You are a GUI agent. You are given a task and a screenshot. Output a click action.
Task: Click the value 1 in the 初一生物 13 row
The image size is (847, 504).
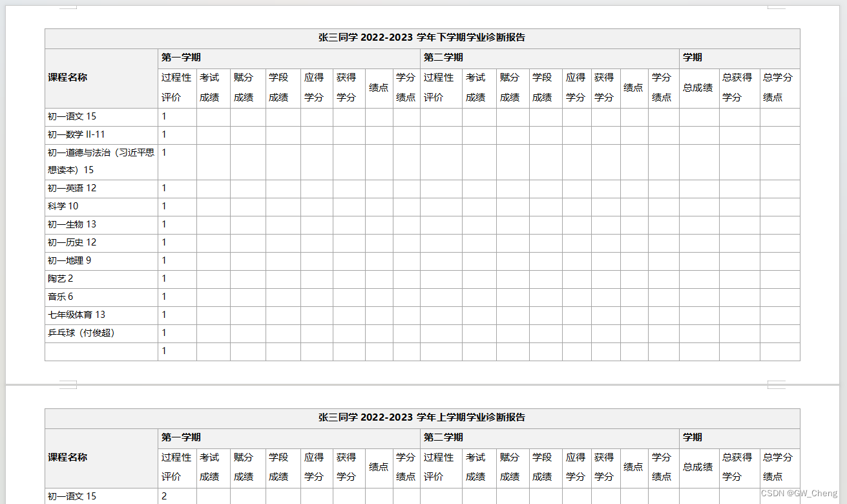tap(164, 224)
